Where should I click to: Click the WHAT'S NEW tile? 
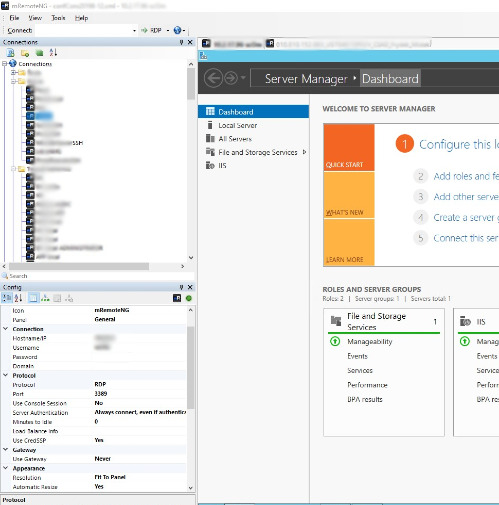point(349,195)
